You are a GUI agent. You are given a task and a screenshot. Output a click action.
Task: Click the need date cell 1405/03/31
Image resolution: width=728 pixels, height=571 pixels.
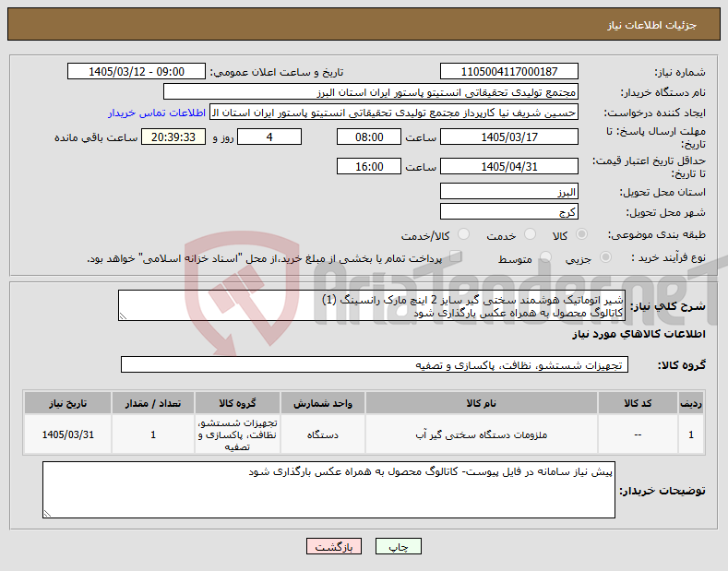[67, 434]
